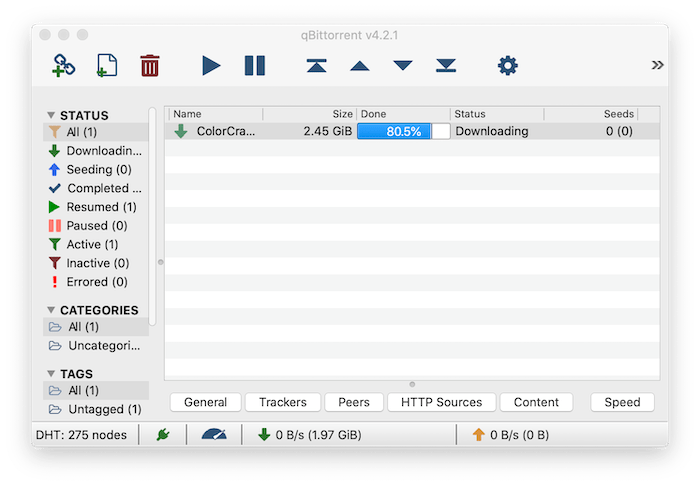Sort by the Status column header
The image size is (700, 486).
click(x=497, y=114)
